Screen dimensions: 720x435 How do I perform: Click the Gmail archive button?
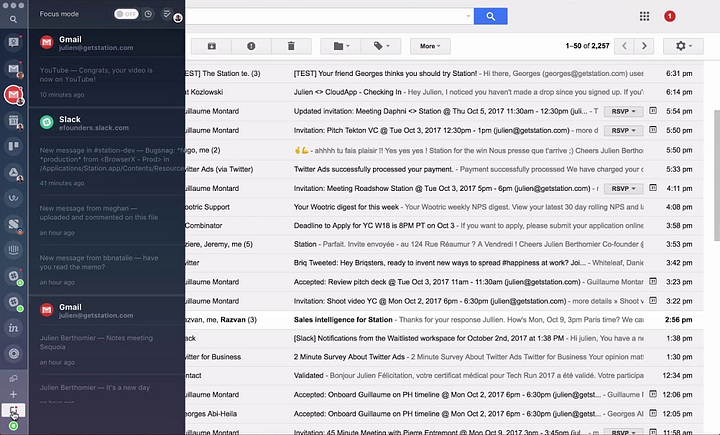point(211,46)
